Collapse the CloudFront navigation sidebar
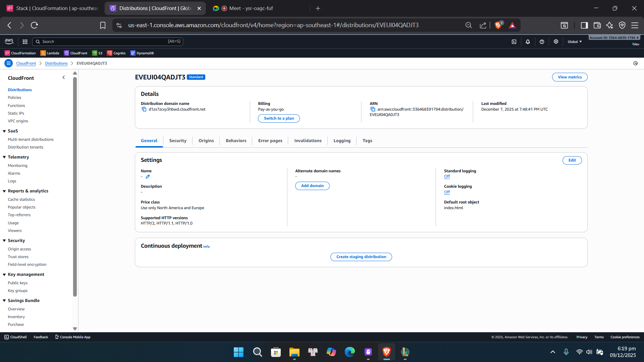 click(x=64, y=77)
